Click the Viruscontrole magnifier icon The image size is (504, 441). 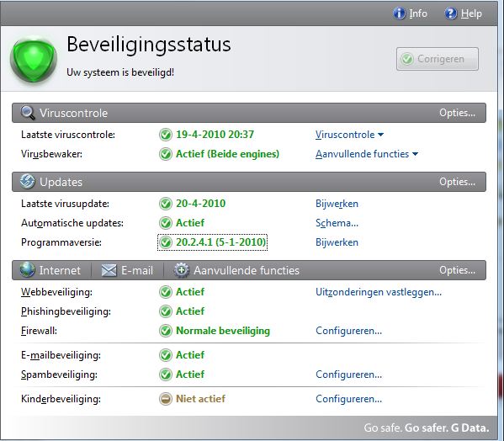tap(28, 113)
